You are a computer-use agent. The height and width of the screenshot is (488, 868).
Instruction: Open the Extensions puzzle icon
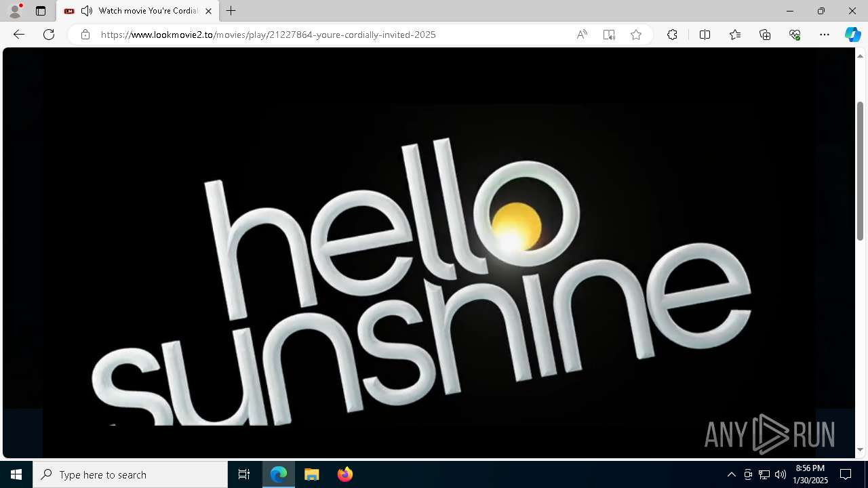pos(672,35)
